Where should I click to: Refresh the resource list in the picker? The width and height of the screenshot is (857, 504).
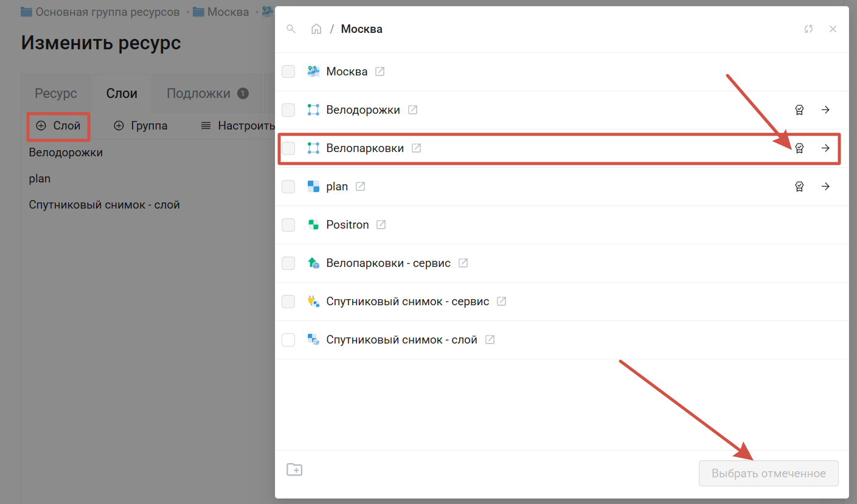(808, 29)
